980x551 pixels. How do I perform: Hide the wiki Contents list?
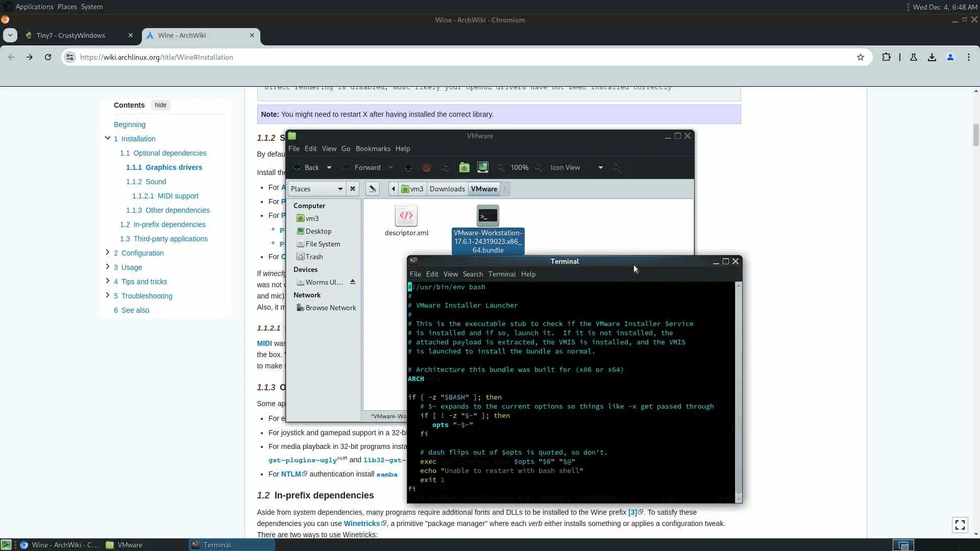[160, 105]
